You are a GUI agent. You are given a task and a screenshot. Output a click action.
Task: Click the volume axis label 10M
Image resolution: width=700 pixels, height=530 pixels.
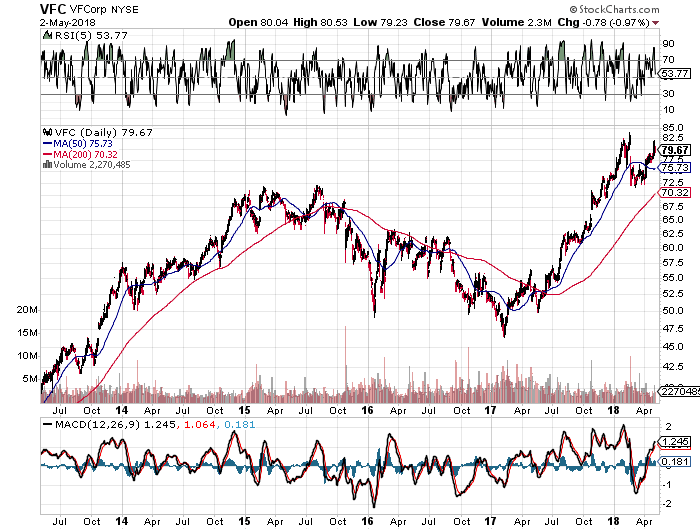(x=27, y=356)
